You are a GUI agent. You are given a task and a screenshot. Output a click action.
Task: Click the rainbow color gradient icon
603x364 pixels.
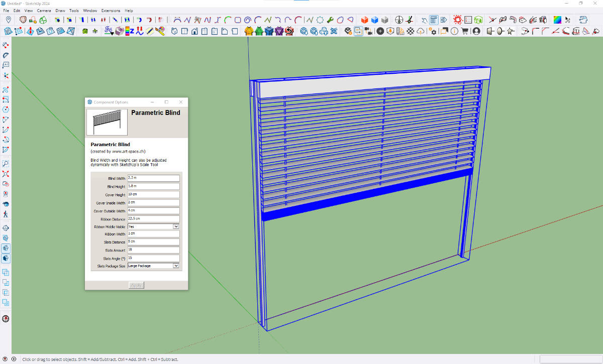(x=557, y=20)
